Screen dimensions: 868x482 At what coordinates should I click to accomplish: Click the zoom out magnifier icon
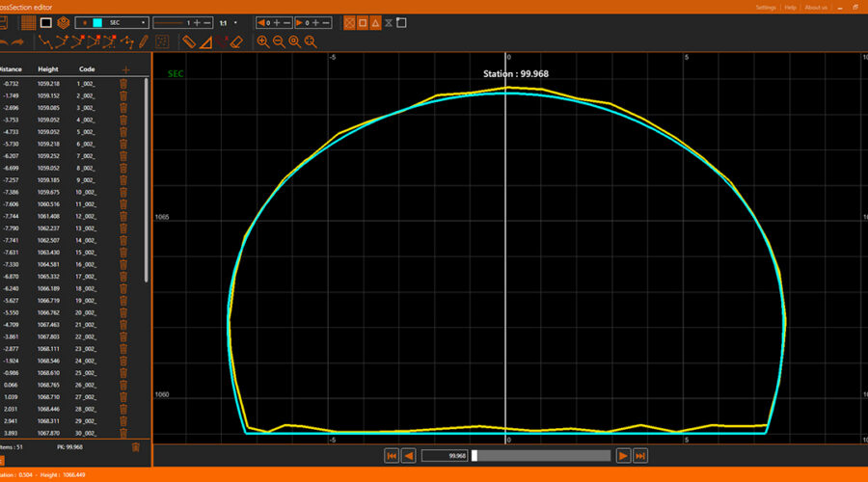pyautogui.click(x=279, y=41)
